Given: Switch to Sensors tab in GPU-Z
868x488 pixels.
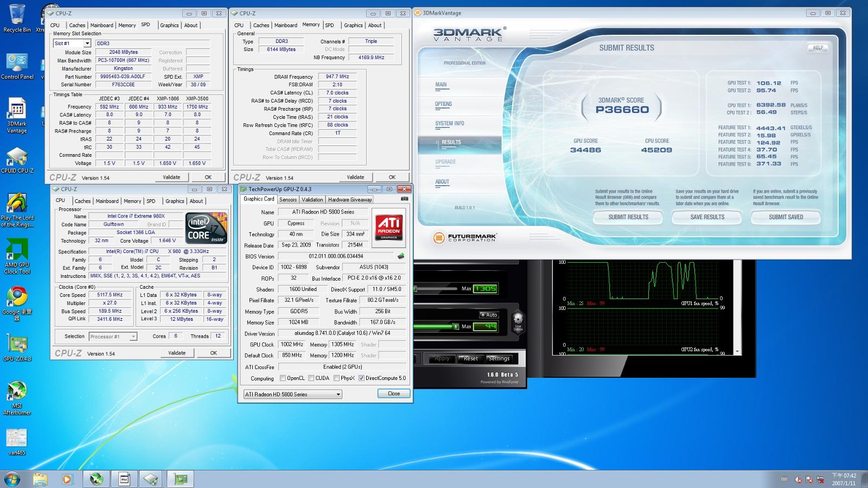Looking at the screenshot, I should [x=288, y=200].
